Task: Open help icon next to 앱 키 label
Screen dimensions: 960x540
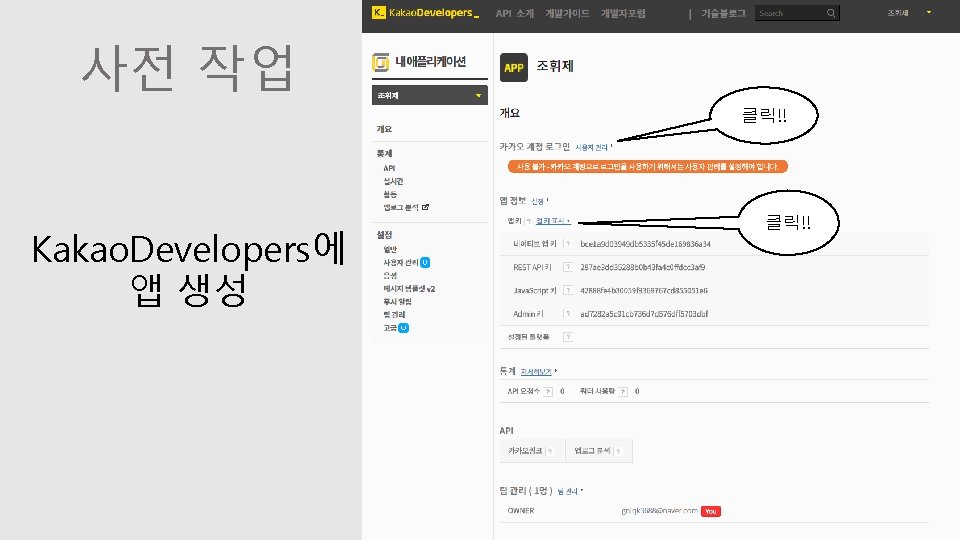Action: pyautogui.click(x=529, y=221)
